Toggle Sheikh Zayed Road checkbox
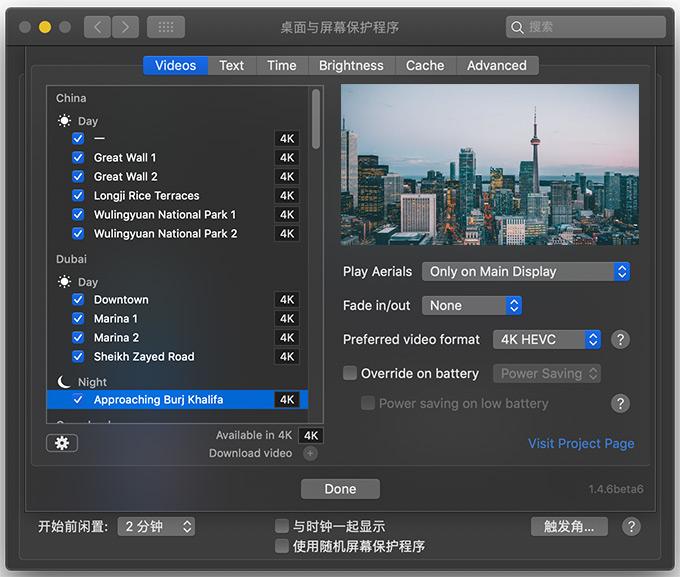This screenshot has height=577, width=680. tap(78, 357)
